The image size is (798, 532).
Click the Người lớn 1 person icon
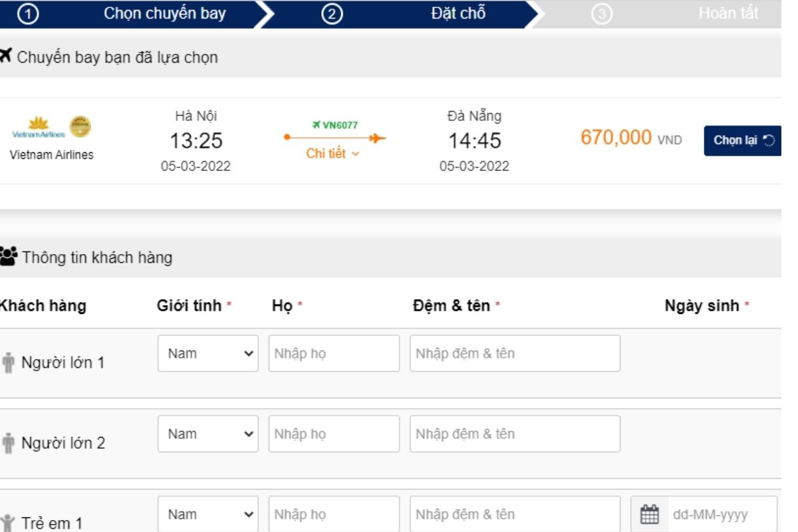(8, 363)
